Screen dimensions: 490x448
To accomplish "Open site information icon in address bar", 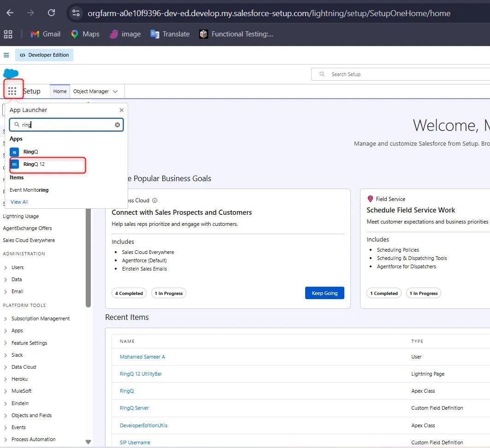I will (x=76, y=13).
